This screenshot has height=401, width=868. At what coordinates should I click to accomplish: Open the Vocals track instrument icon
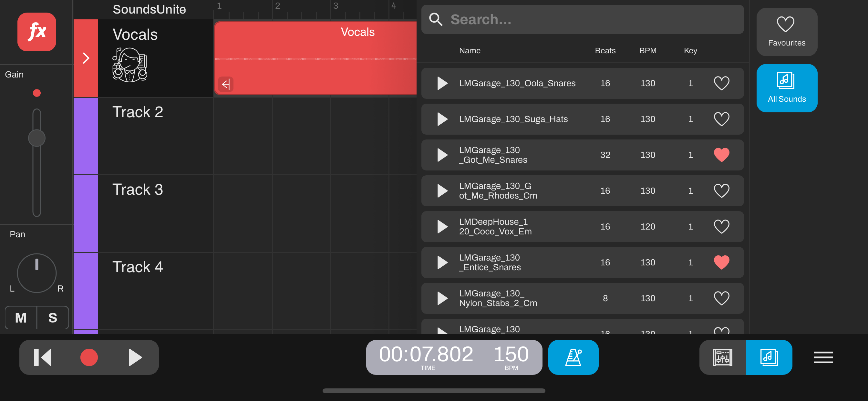point(130,65)
